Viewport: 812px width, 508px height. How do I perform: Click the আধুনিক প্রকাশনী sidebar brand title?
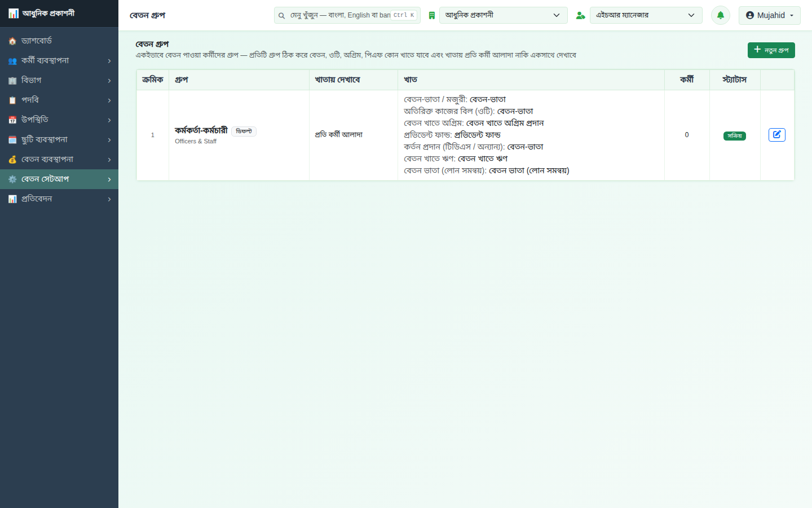tap(48, 13)
